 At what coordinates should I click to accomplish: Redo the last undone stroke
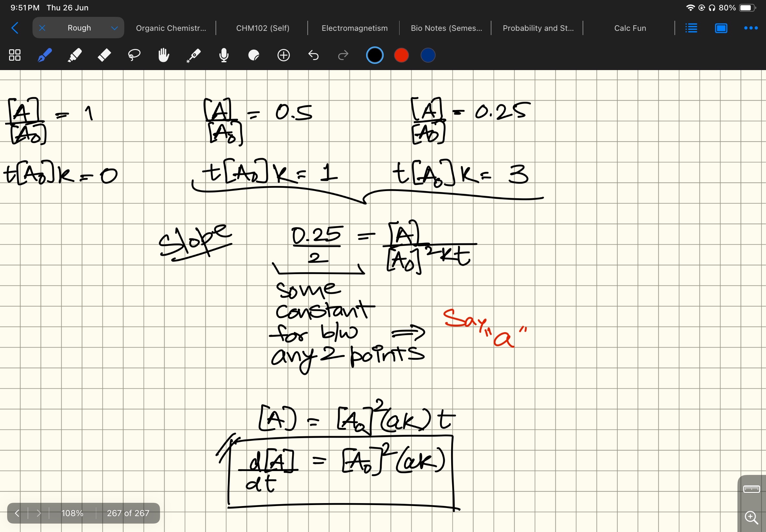click(343, 55)
